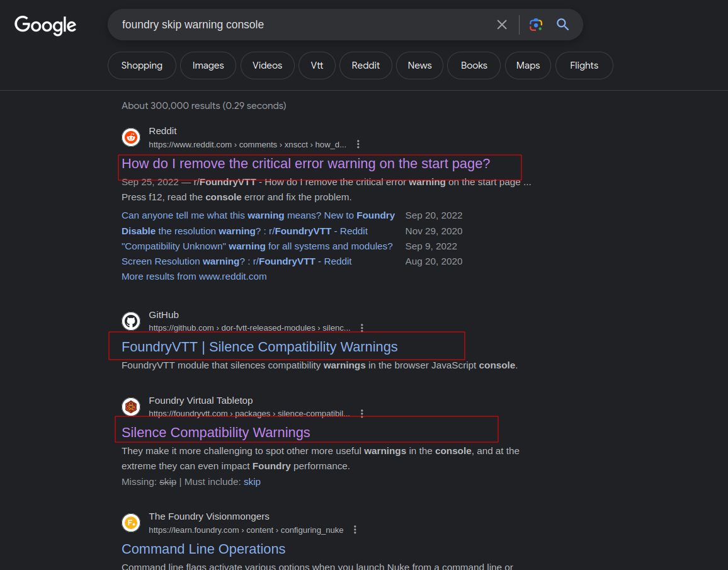728x570 pixels.
Task: Open the three-dot menu on the GitHub result
Action: pos(361,328)
